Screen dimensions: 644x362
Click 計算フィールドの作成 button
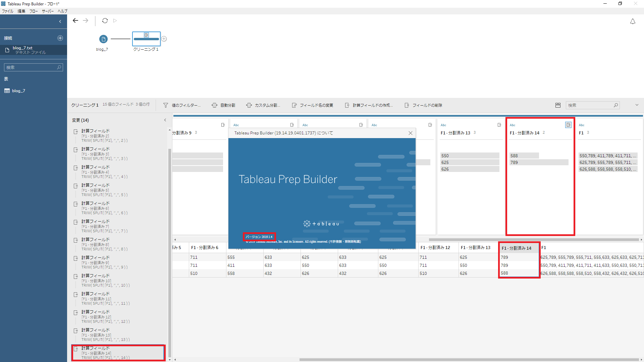coord(369,105)
